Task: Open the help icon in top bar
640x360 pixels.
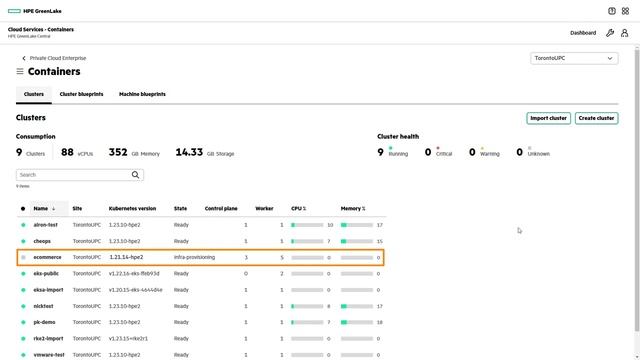Action: pos(611,11)
